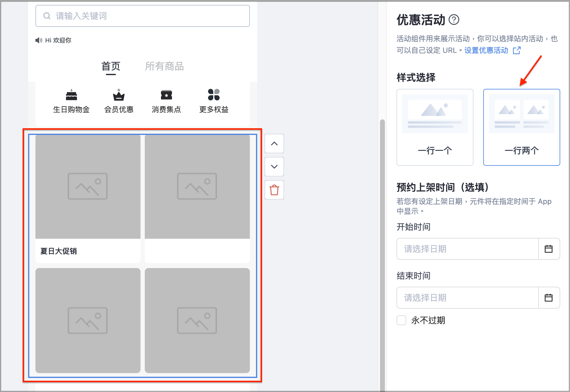Click the 更多权益 clover icon

pyautogui.click(x=214, y=95)
